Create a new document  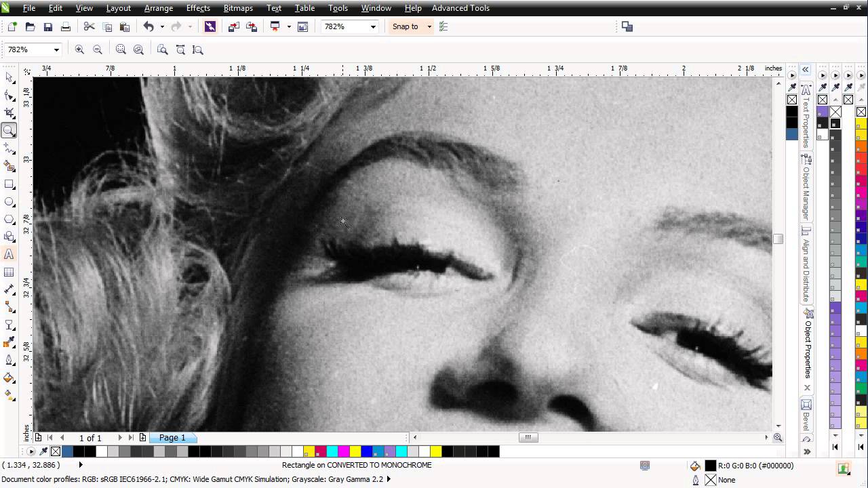coord(12,26)
